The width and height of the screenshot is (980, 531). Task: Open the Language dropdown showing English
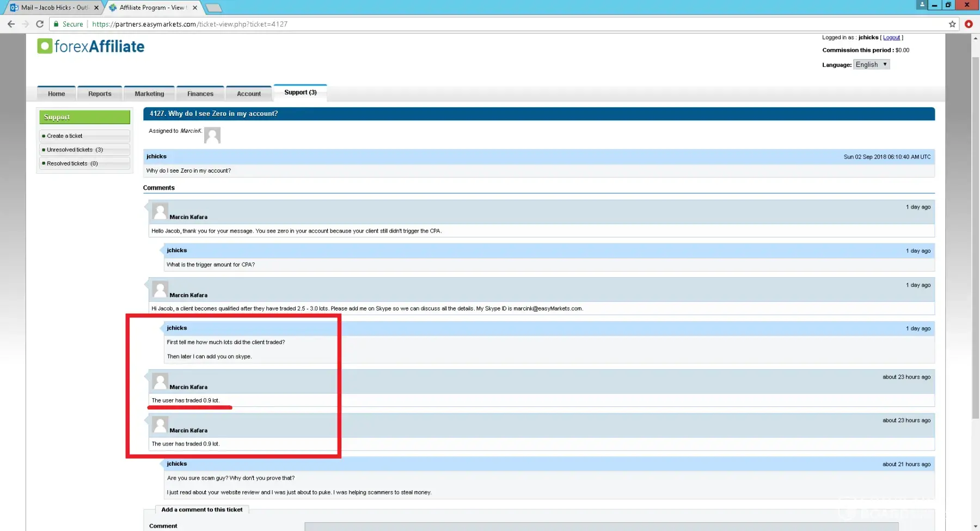click(x=871, y=64)
